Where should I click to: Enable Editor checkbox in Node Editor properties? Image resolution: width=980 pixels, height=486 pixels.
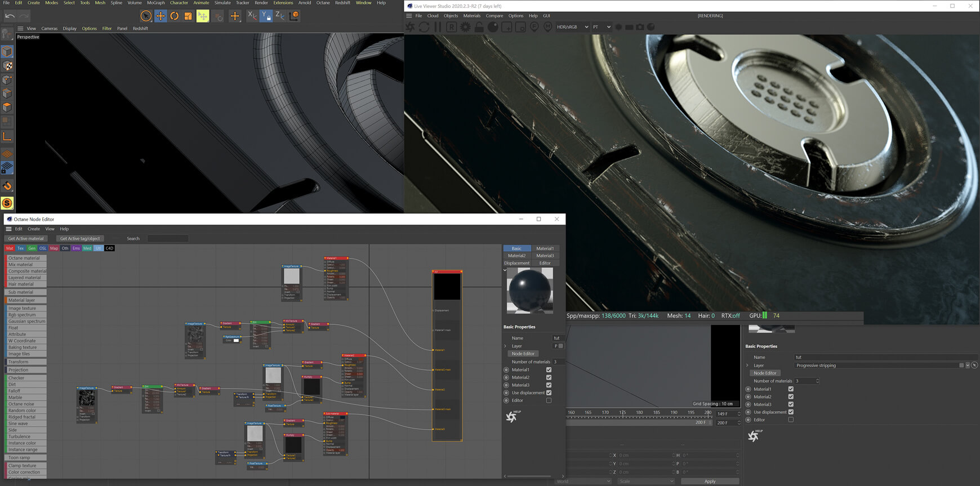[549, 400]
